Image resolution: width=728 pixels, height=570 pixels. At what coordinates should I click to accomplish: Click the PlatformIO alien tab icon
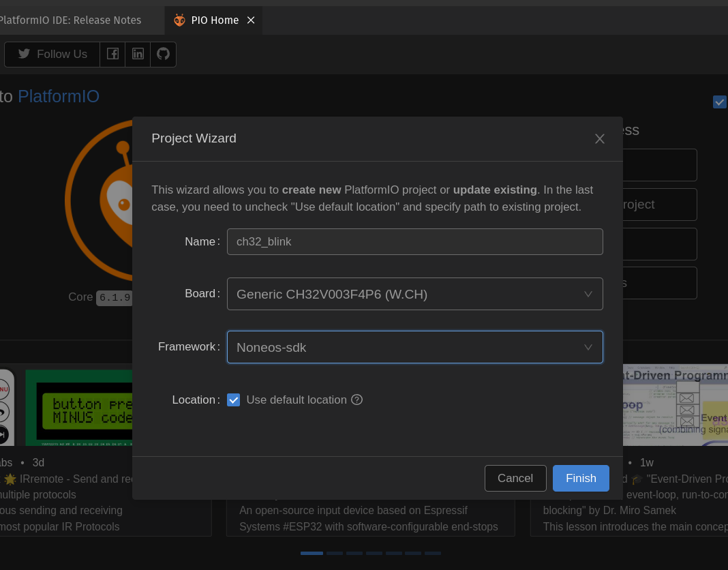click(179, 20)
